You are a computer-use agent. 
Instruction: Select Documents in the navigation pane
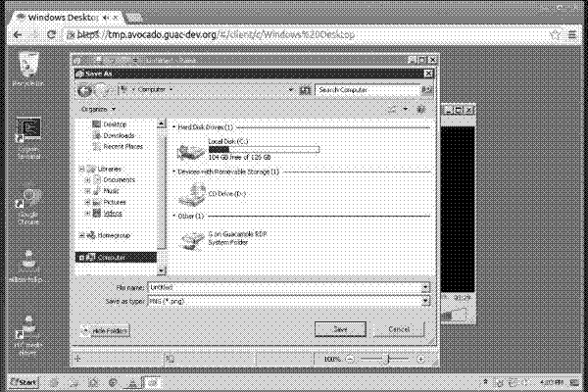coord(119,180)
